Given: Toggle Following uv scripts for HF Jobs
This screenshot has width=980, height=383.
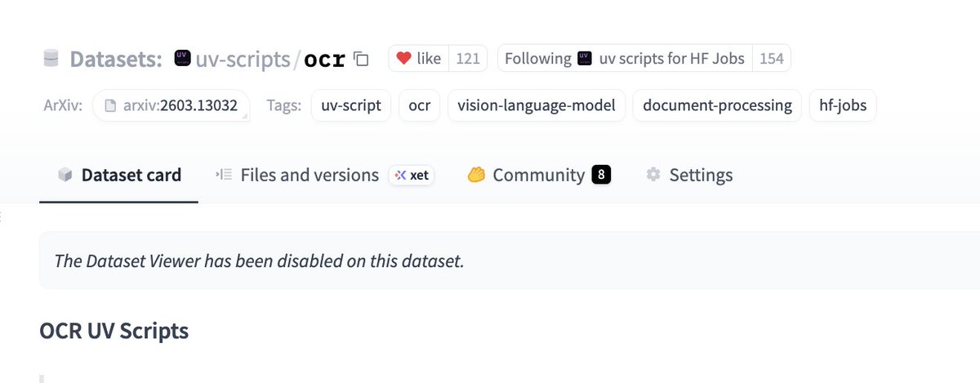Looking at the screenshot, I should click(x=625, y=58).
